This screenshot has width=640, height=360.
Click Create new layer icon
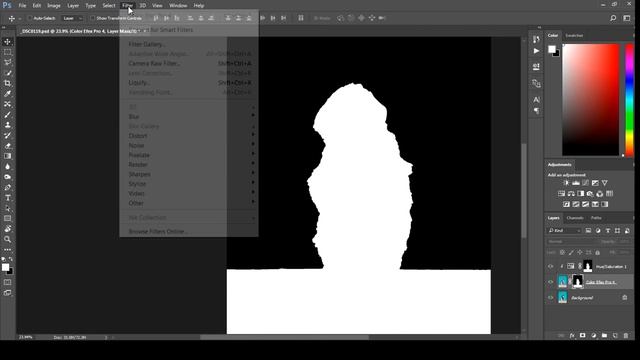point(615,336)
